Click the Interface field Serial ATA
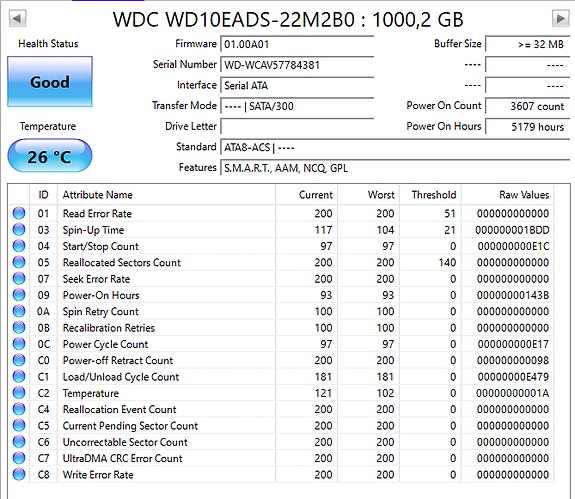This screenshot has width=575, height=499. click(x=297, y=85)
